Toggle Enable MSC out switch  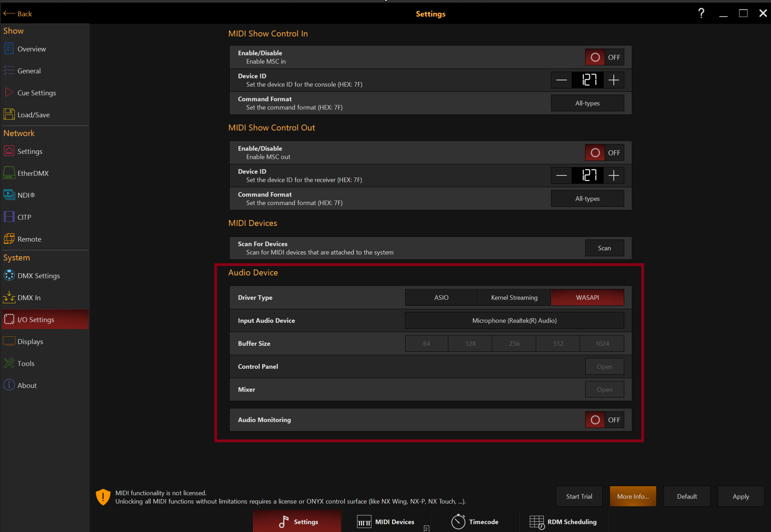(x=604, y=152)
